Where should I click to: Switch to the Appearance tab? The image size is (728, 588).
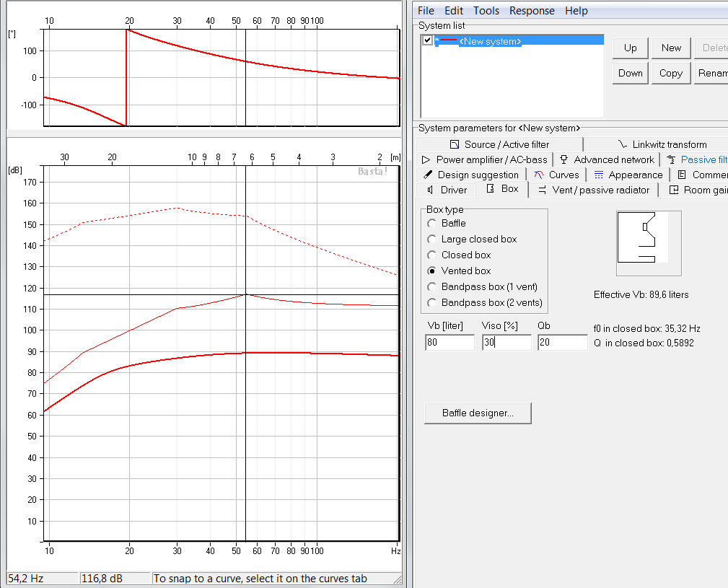(628, 175)
